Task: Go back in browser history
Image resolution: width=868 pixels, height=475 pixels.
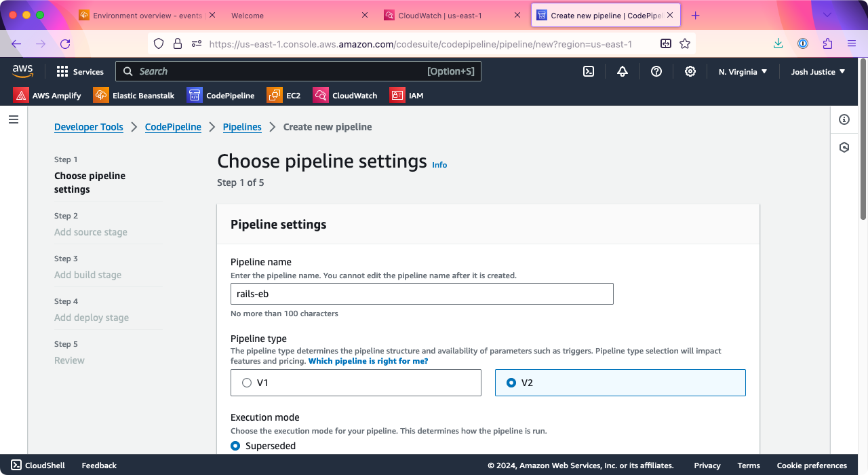Action: coord(16,43)
